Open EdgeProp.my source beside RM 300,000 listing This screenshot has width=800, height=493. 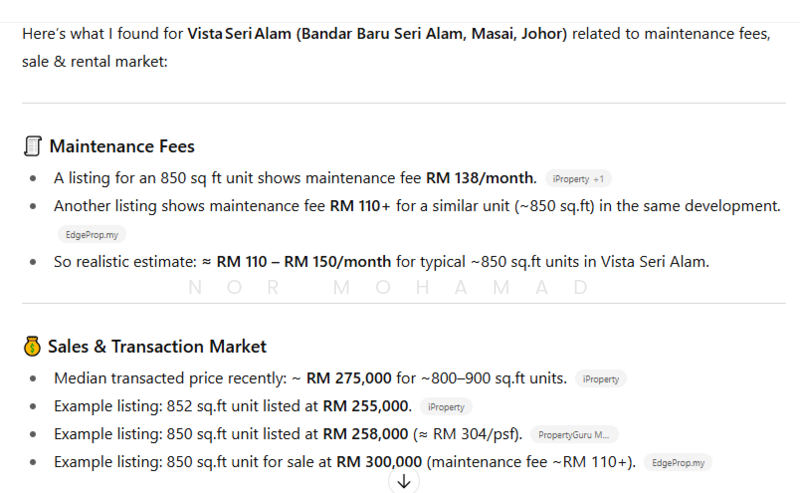(679, 463)
